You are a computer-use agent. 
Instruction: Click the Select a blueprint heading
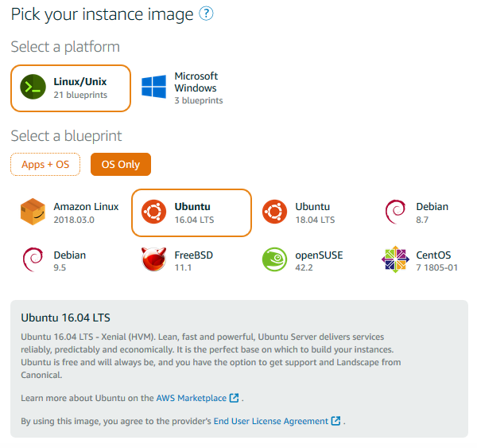click(x=66, y=136)
